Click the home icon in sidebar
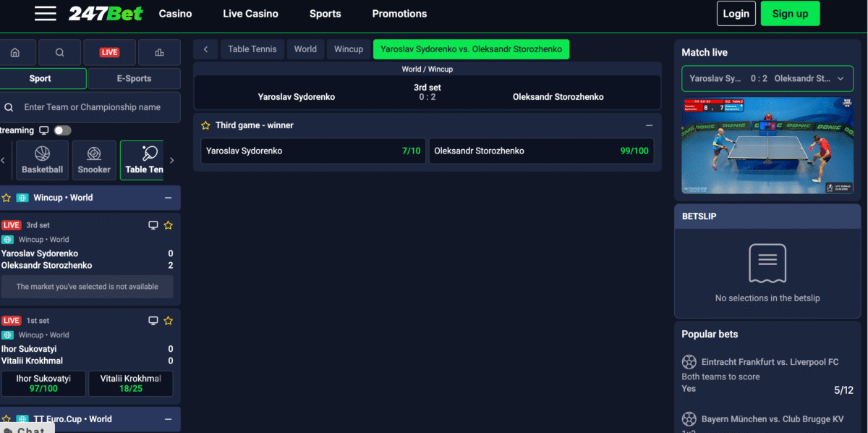The height and width of the screenshot is (433, 868). pyautogui.click(x=15, y=52)
